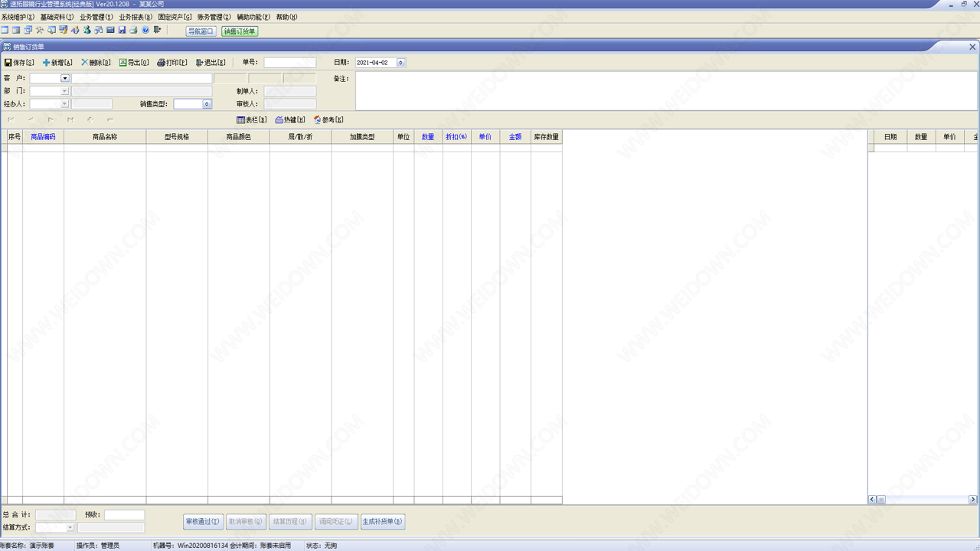980x551 pixels.
Task: Save the order with 保存[S]
Action: coord(19,63)
